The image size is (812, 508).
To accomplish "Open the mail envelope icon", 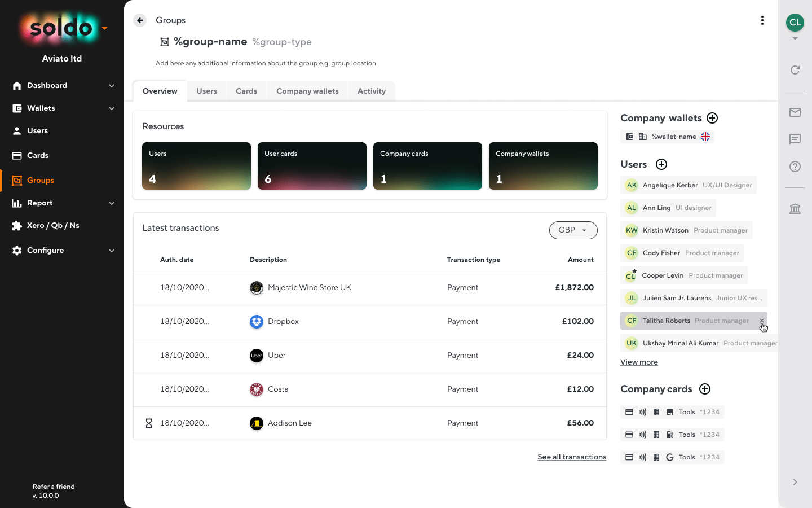I will pos(795,112).
